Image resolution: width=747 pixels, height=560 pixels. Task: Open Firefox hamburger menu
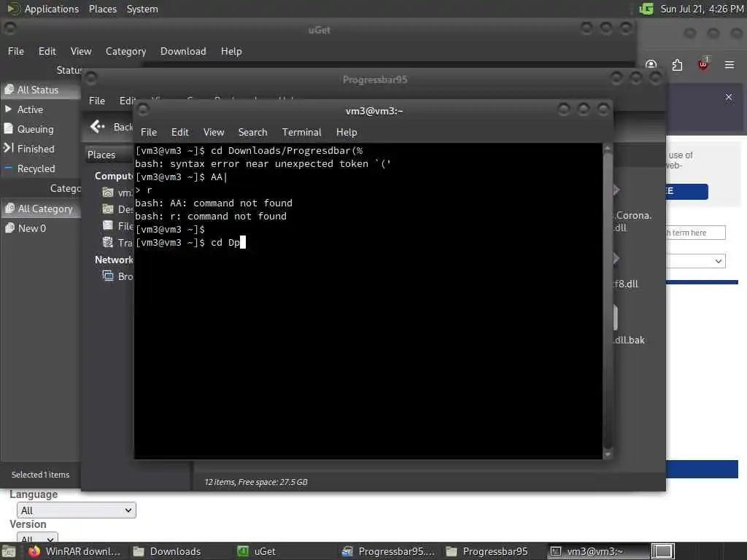[729, 65]
